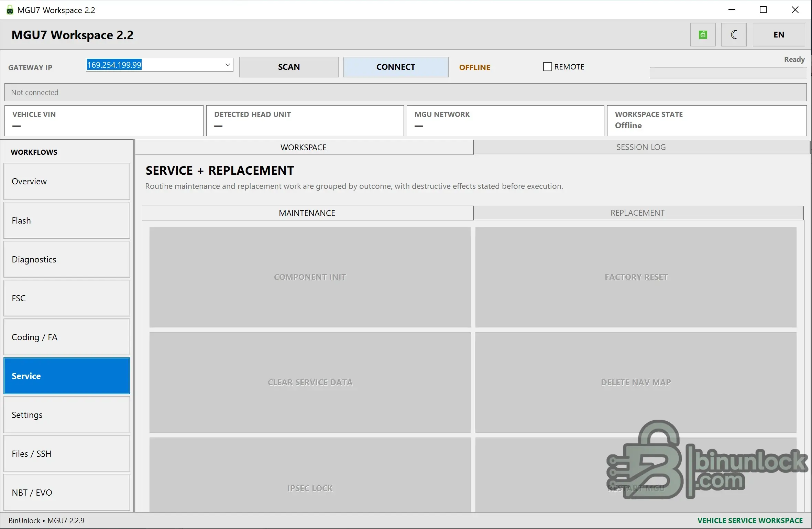
Task: Close the MGU7 Workspace window
Action: tap(795, 10)
